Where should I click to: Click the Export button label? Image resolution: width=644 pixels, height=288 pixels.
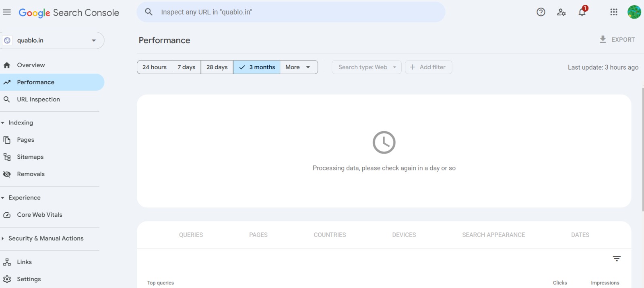tap(623, 39)
